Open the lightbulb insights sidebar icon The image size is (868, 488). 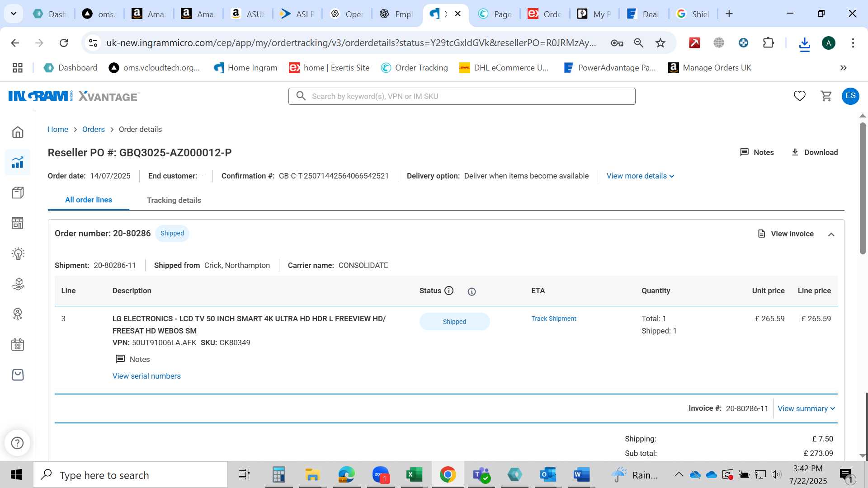pyautogui.click(x=18, y=253)
